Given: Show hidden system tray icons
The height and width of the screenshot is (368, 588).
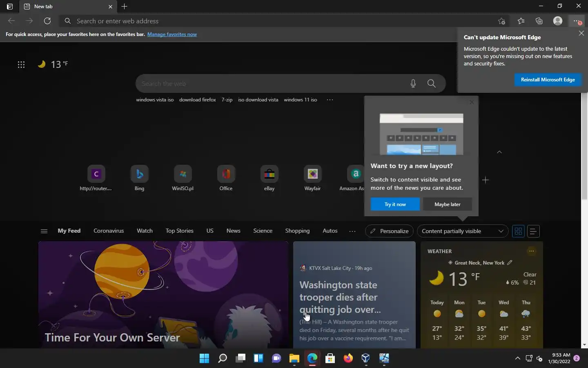Looking at the screenshot, I should click(x=517, y=359).
